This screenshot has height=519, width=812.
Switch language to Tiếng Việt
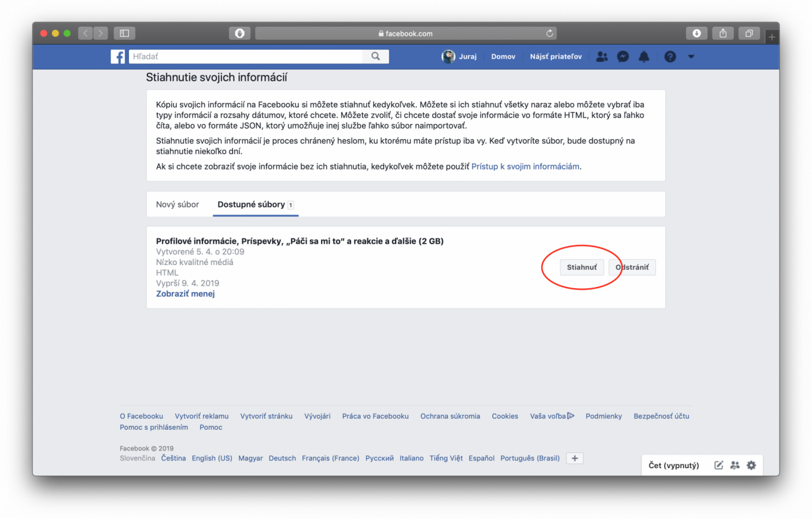[x=446, y=458]
